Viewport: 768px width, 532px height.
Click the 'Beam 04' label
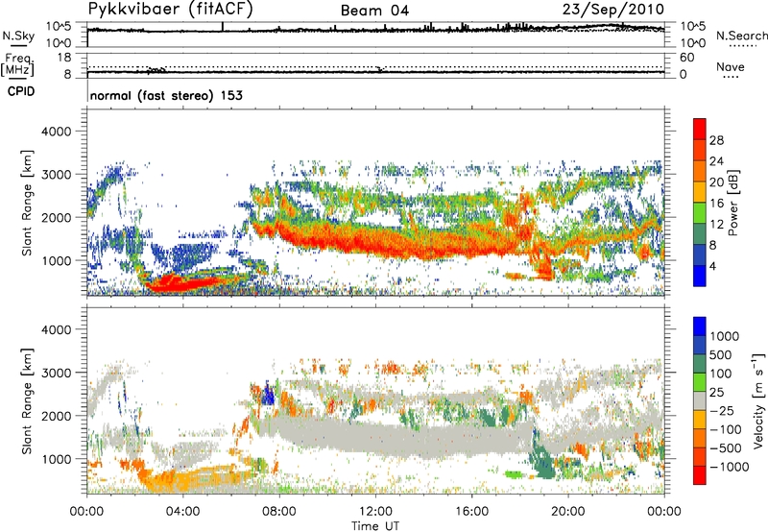tap(374, 11)
